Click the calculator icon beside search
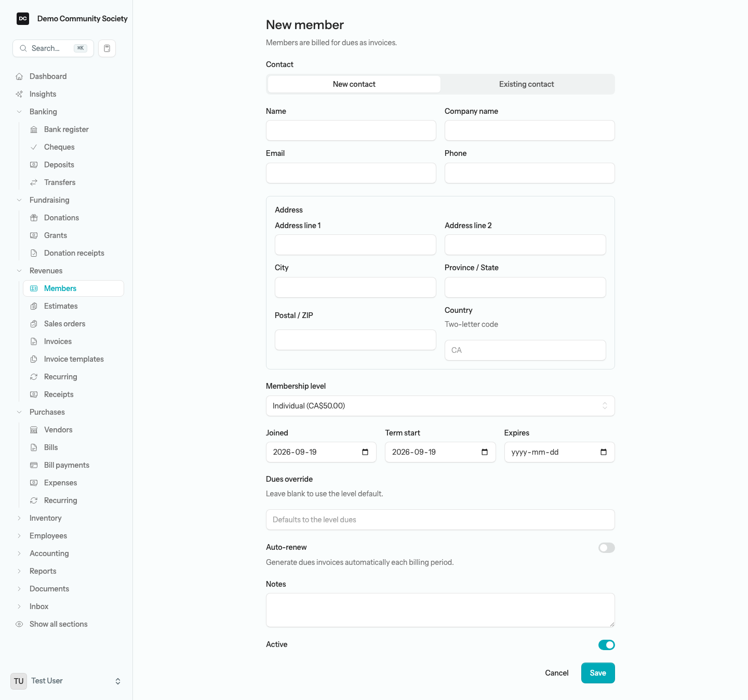Image resolution: width=748 pixels, height=700 pixels. click(107, 48)
